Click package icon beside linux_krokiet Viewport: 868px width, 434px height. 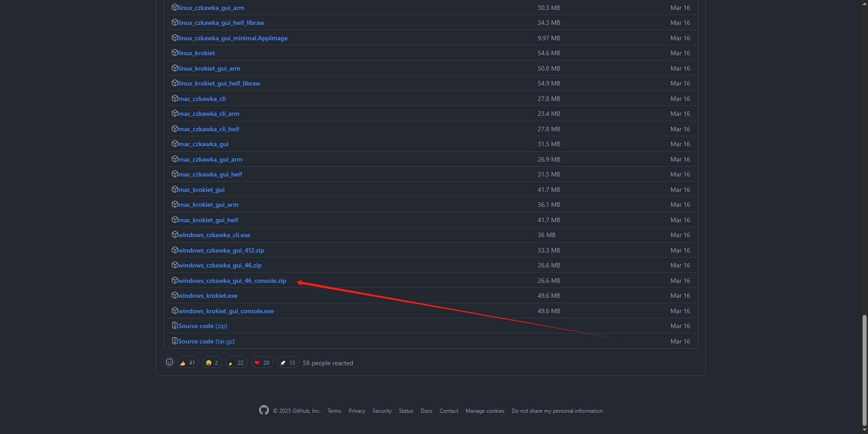(x=175, y=52)
